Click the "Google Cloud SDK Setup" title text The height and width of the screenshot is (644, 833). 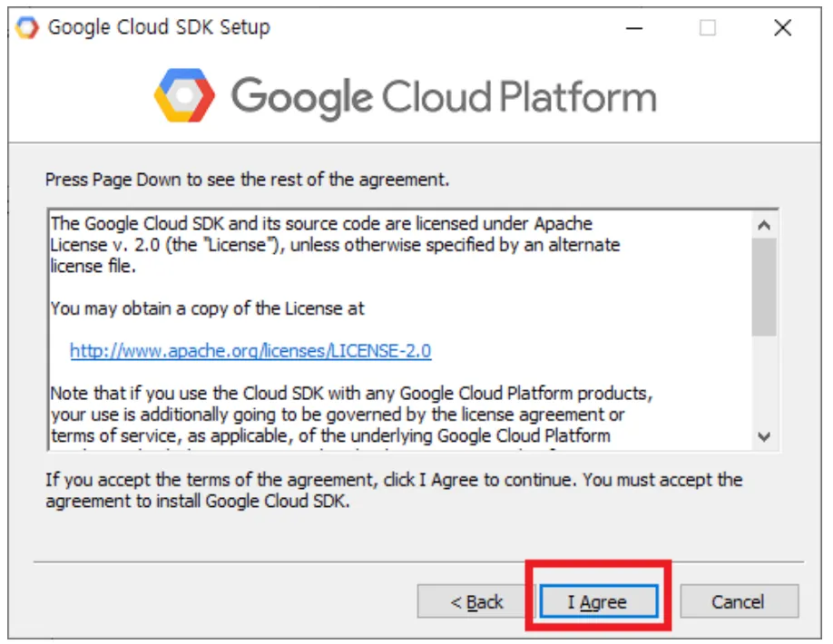[x=159, y=27]
